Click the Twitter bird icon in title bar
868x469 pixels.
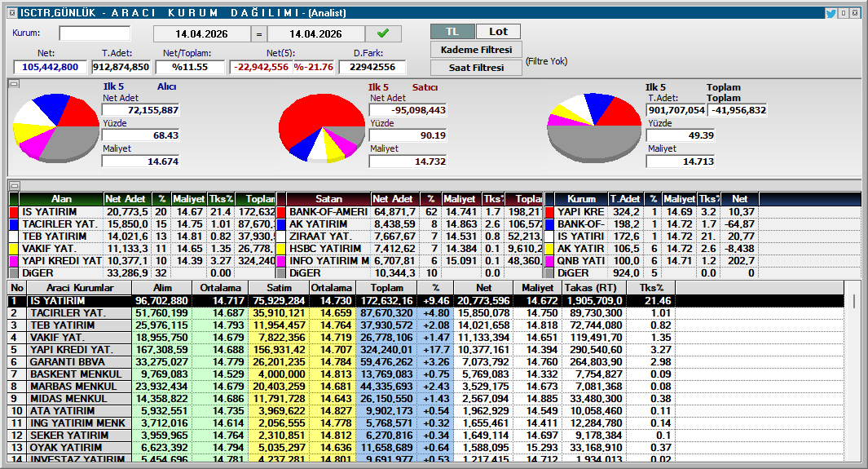831,13
